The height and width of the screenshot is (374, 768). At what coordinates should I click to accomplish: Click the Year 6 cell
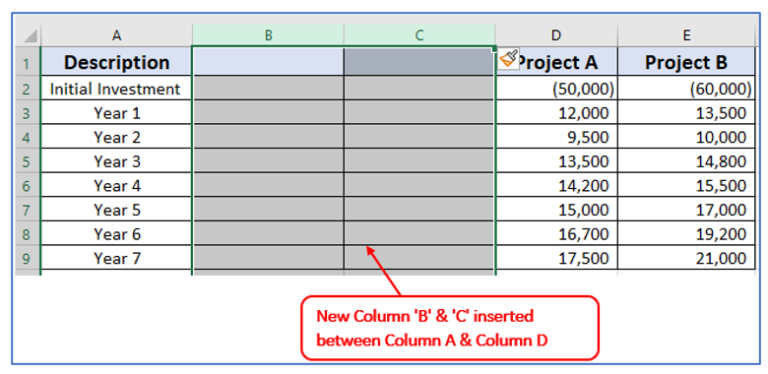coord(117,234)
